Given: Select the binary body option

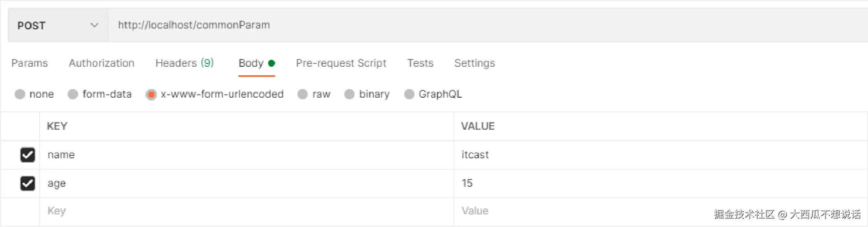Looking at the screenshot, I should 349,94.
